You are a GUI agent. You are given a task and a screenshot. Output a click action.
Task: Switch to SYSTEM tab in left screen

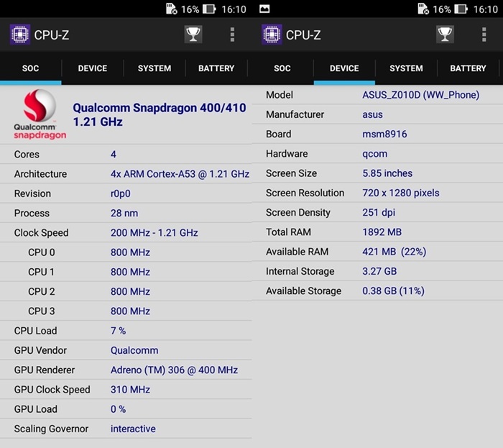point(154,68)
